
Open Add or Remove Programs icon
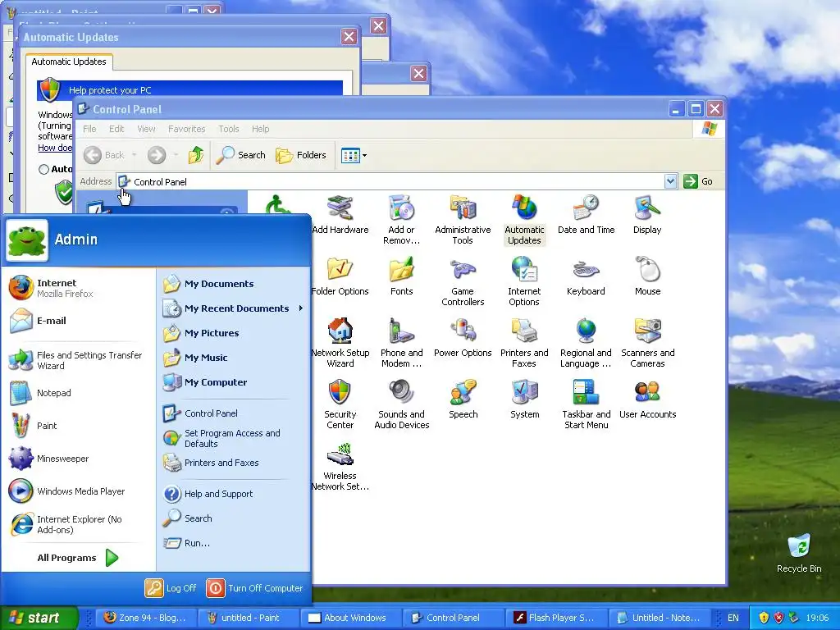coord(401,220)
